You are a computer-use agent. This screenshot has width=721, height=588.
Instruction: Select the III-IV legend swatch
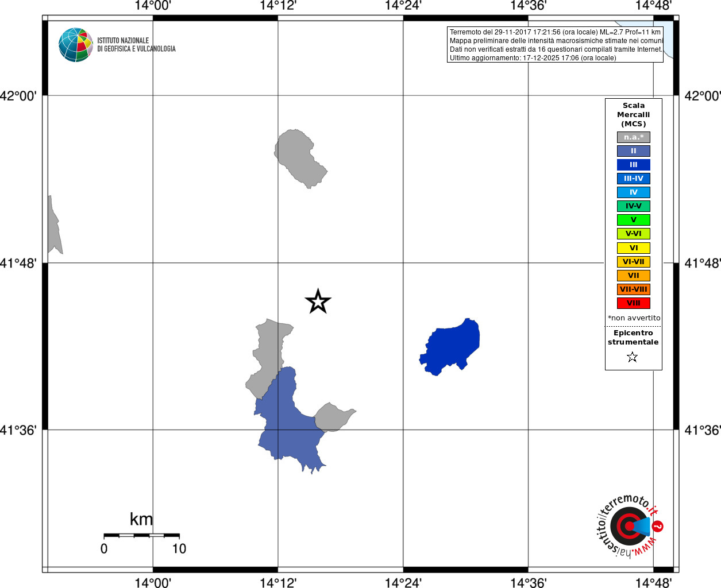click(x=634, y=179)
